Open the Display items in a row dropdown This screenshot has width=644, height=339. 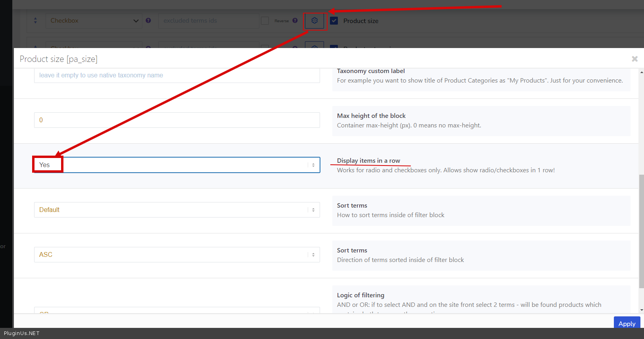177,165
